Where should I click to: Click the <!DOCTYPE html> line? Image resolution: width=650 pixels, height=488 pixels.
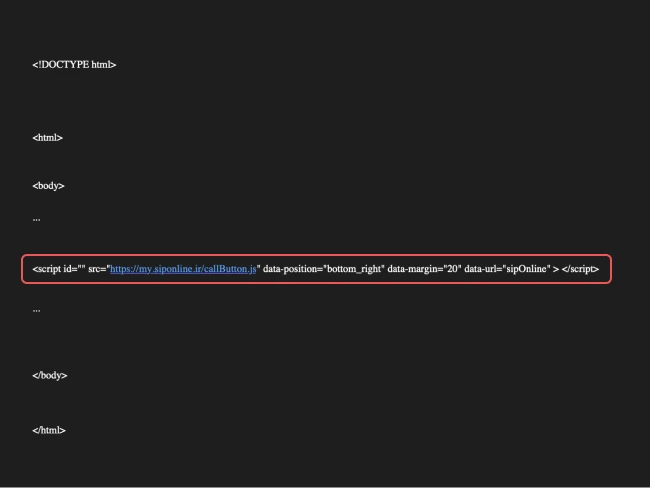coord(74,65)
